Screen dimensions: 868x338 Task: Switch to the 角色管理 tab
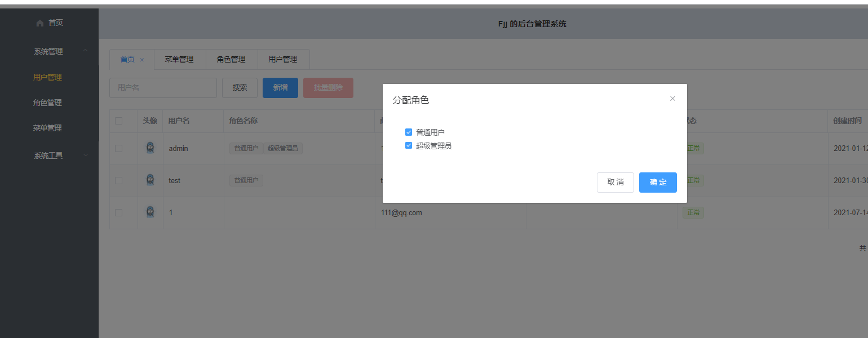tap(231, 59)
